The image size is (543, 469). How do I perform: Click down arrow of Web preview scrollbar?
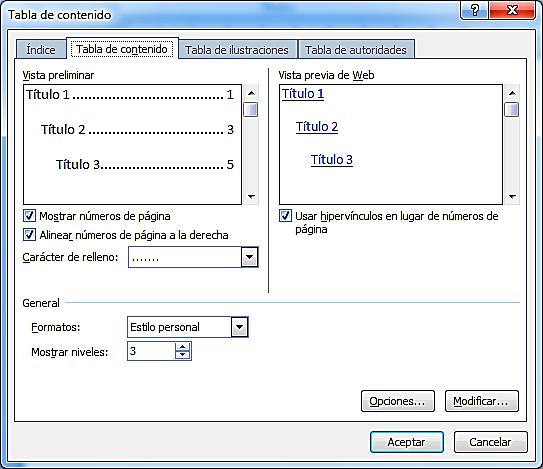tap(512, 197)
